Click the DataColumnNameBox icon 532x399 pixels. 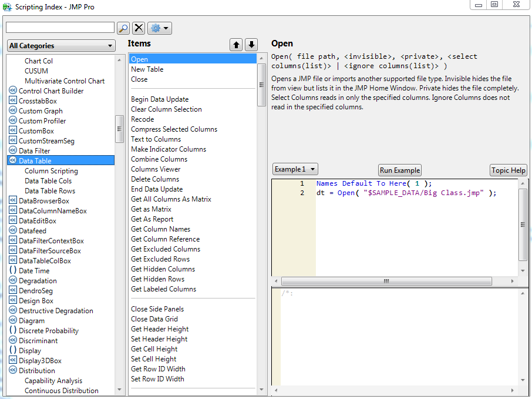(13, 210)
